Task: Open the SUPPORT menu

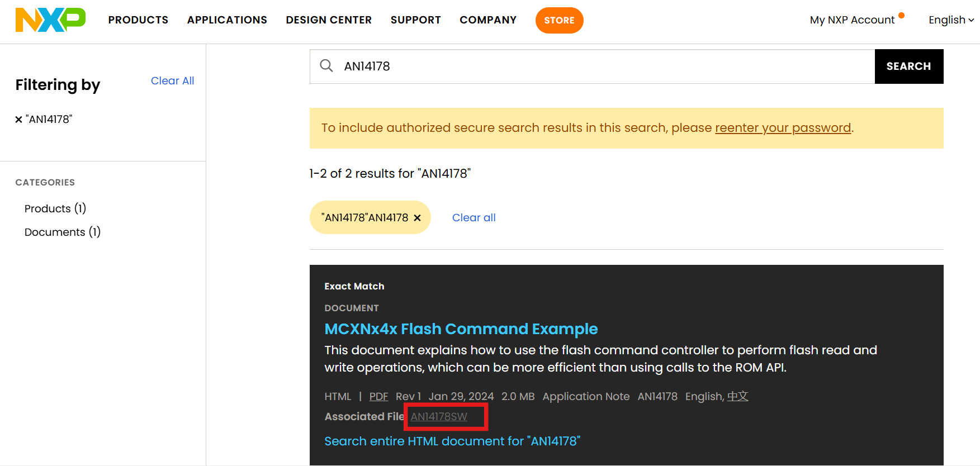Action: tap(416, 20)
